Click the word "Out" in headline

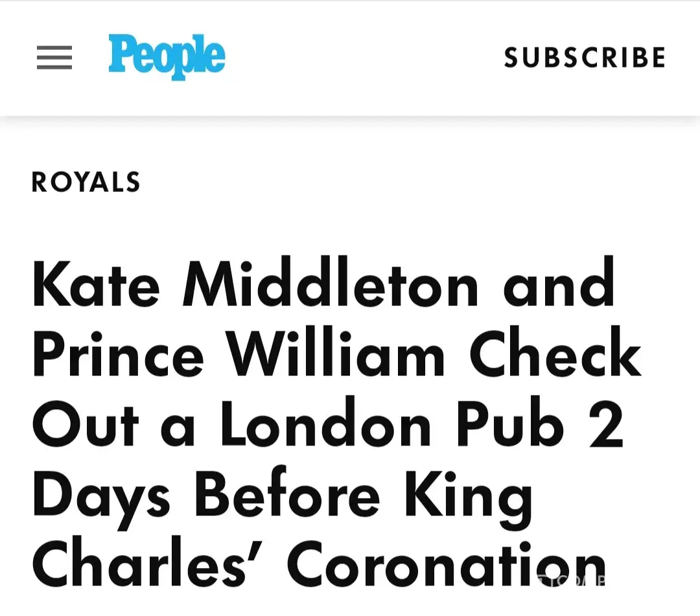click(x=86, y=425)
